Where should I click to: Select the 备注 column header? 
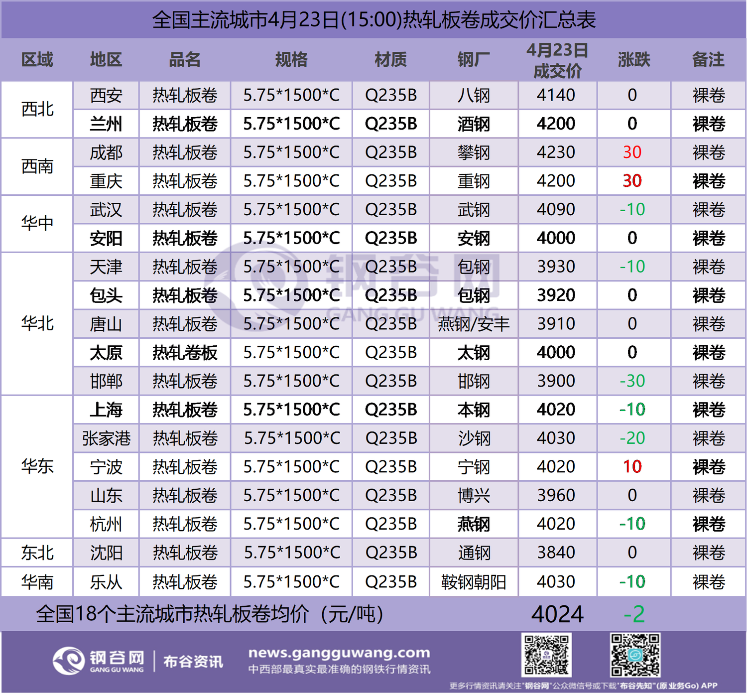[x=708, y=60]
